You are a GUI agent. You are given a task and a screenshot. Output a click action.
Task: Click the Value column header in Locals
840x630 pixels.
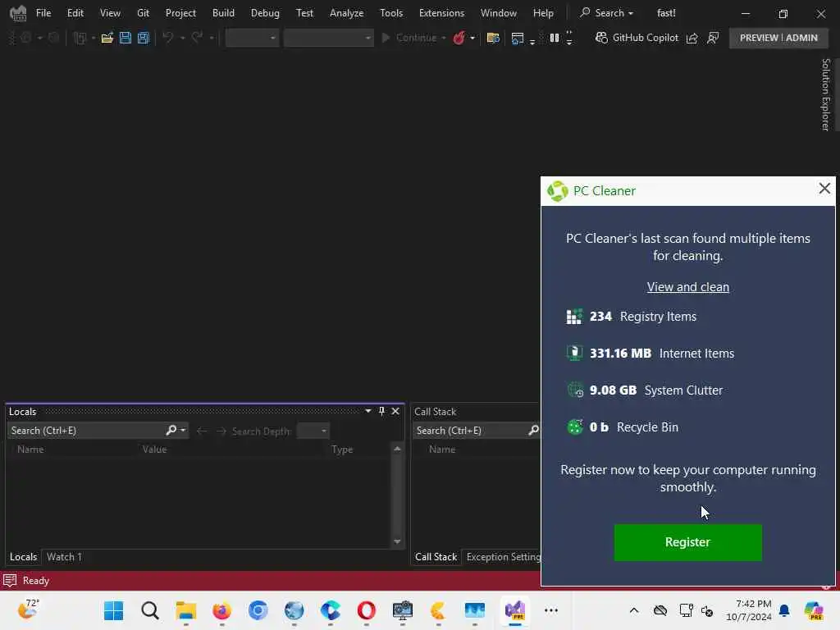pos(154,450)
